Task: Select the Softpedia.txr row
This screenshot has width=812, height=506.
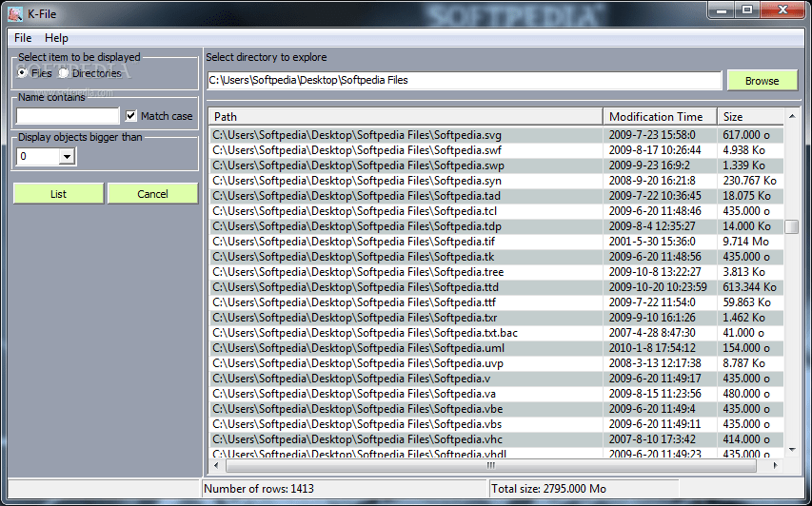Action: pos(496,318)
